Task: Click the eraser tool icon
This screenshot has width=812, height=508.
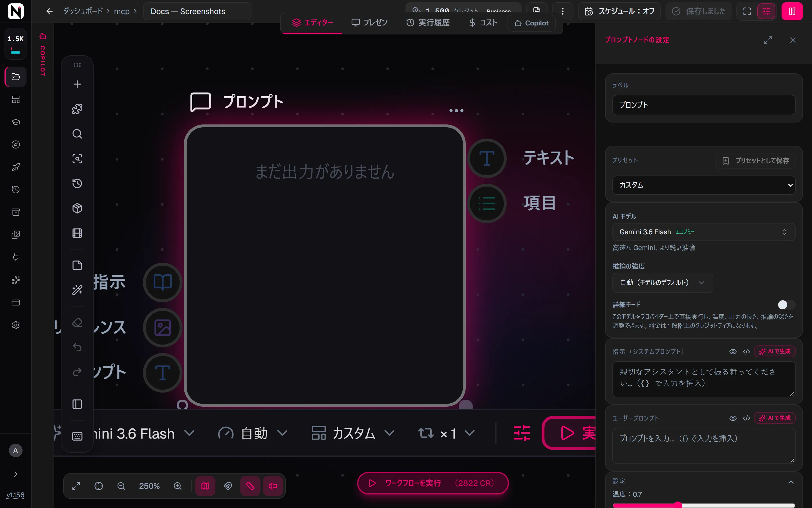Action: pos(77,323)
